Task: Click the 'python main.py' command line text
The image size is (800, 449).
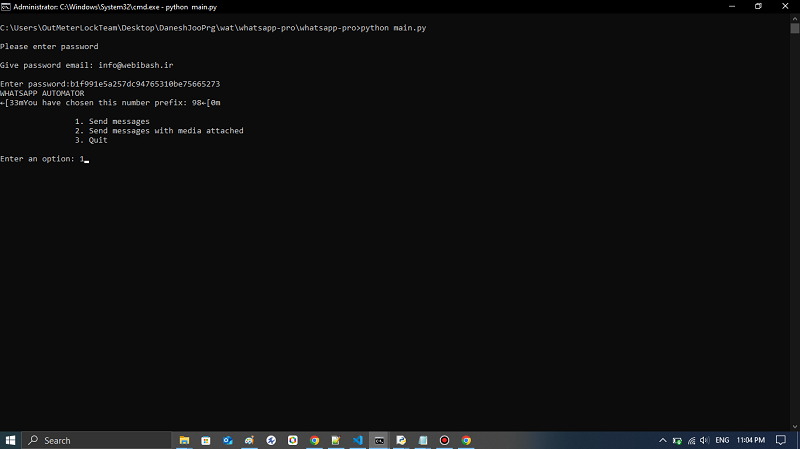Action: click(393, 28)
